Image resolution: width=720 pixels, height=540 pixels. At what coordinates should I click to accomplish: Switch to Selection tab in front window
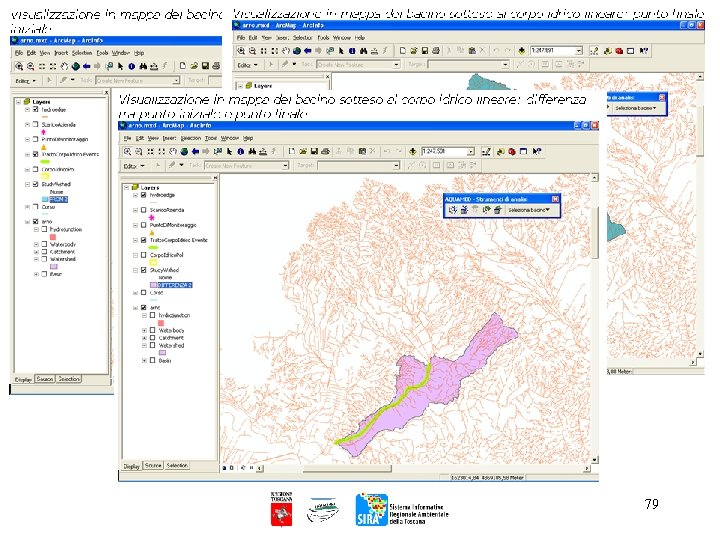tap(177, 466)
